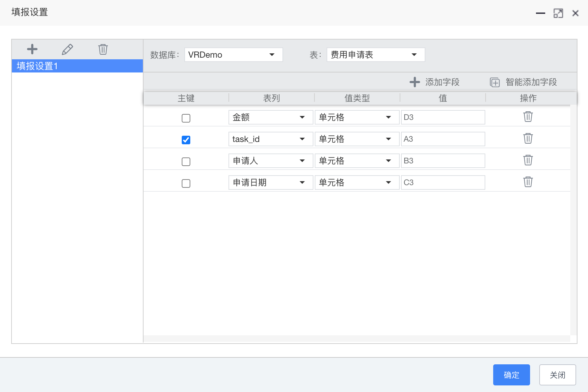
Task: Click the 主键 column header
Action: 186,98
